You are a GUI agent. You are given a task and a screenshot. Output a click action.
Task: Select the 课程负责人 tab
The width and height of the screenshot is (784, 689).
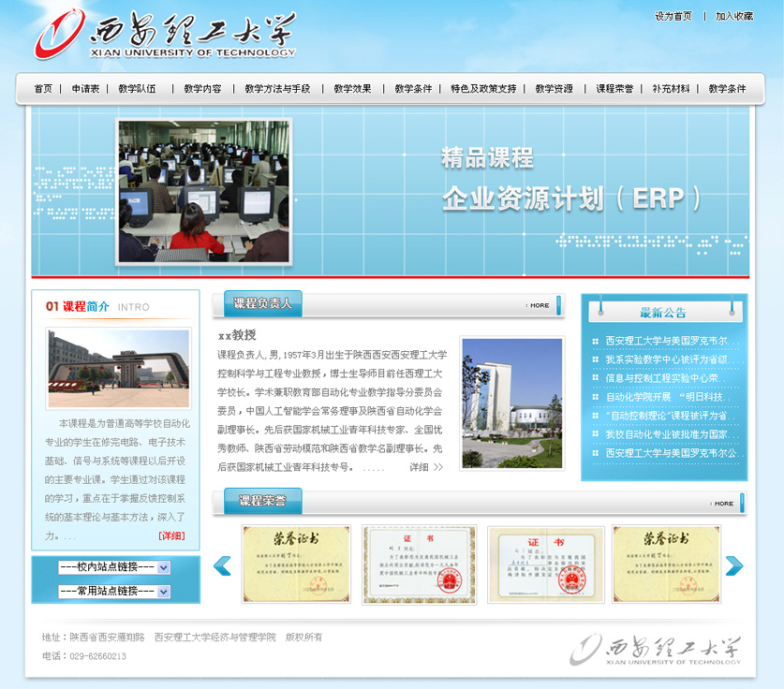tap(263, 303)
